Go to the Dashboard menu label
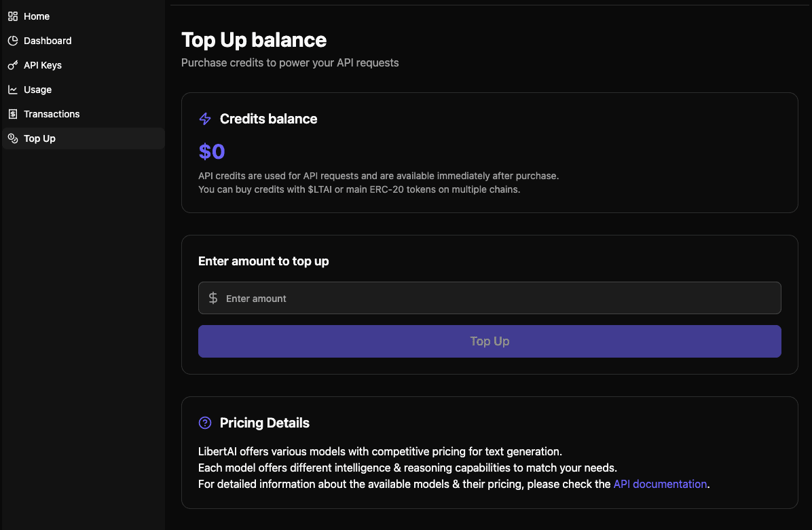The width and height of the screenshot is (812, 530). [x=48, y=41]
